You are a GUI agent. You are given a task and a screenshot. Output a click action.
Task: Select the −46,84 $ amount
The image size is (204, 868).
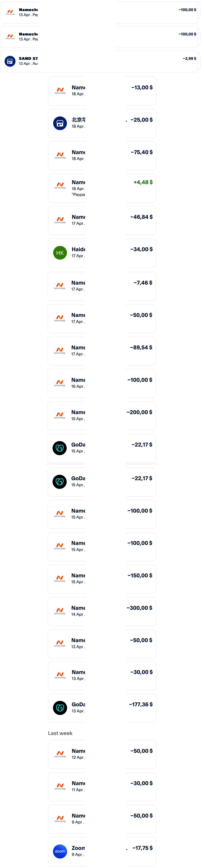(142, 217)
